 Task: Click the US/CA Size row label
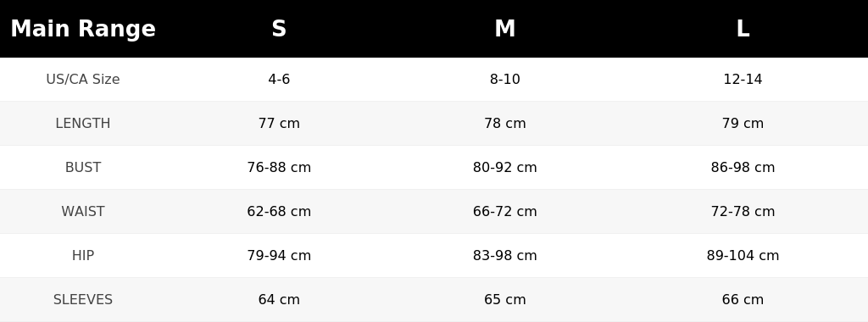point(83,79)
